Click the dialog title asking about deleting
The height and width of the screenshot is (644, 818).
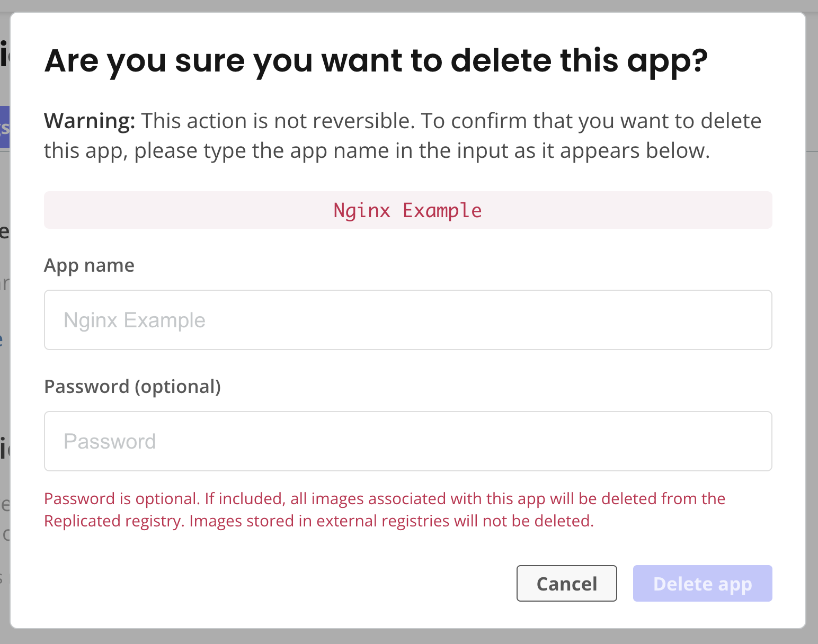[376, 60]
